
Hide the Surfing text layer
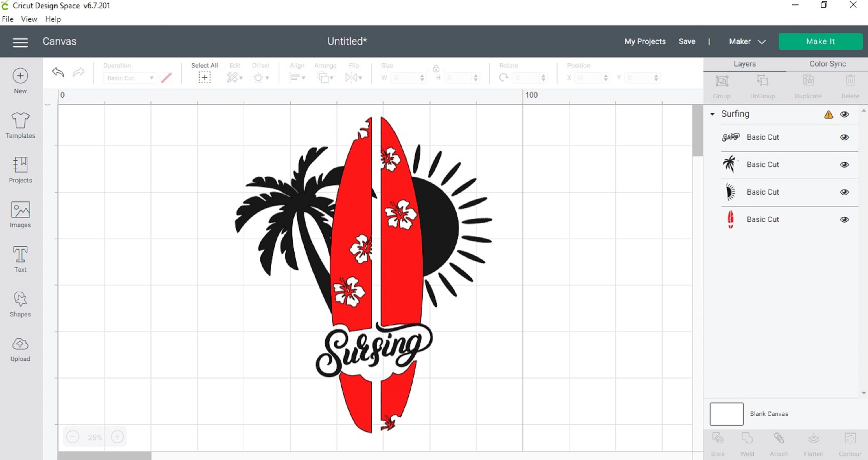pos(845,137)
